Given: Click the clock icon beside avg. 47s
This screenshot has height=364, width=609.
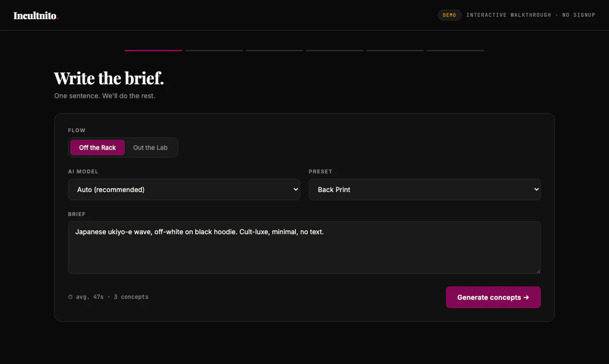Looking at the screenshot, I should [70, 297].
